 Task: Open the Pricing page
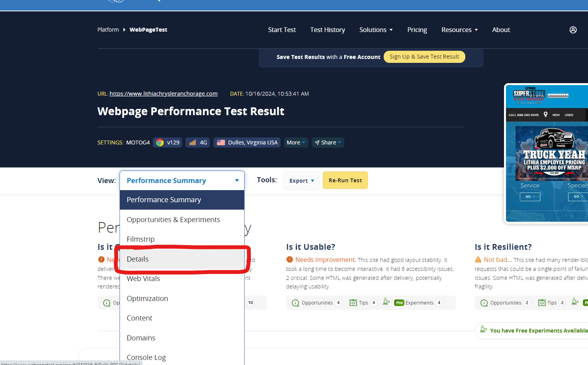pyautogui.click(x=417, y=30)
